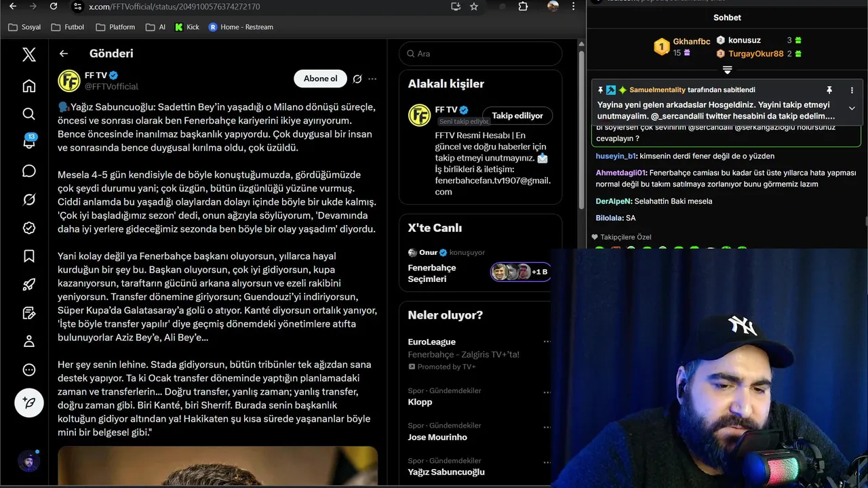Screen dimensions: 868x488
Task: Click the X logo home icon
Action: tap(28, 54)
